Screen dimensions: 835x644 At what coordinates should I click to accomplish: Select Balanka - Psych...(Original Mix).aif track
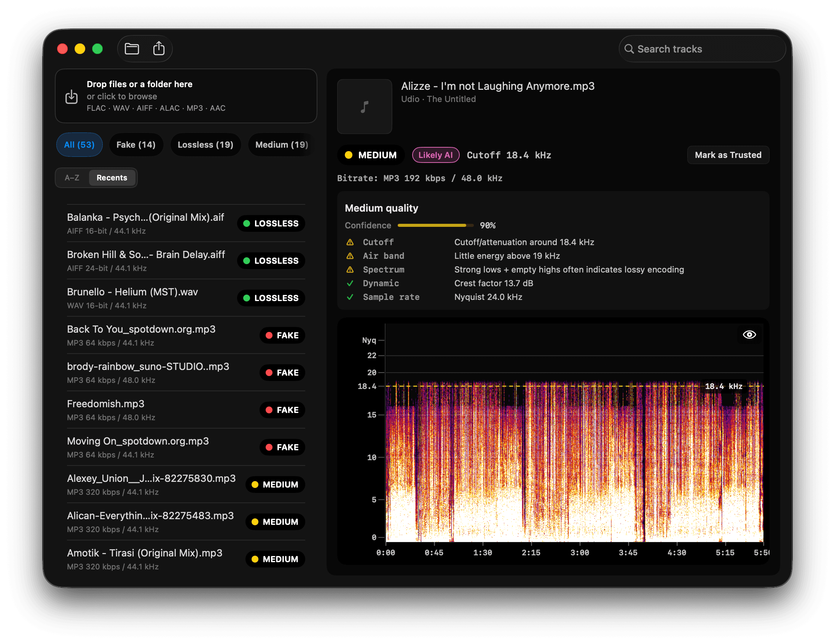click(x=186, y=223)
